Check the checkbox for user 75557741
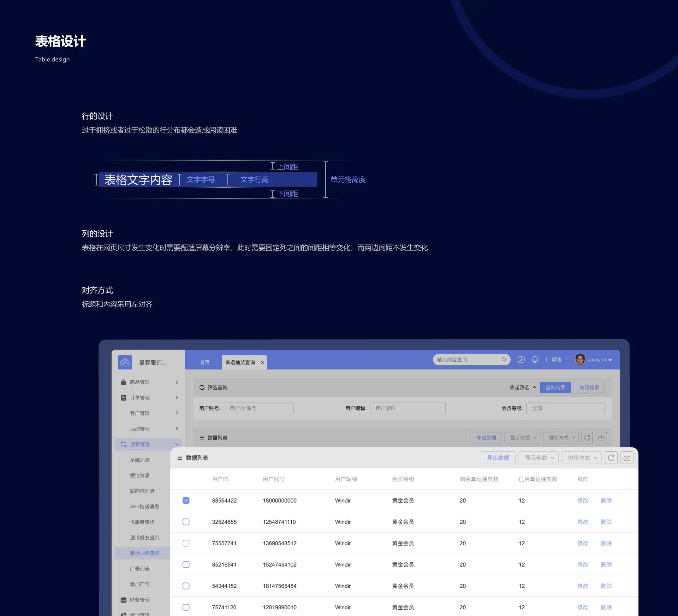This screenshot has height=616, width=678. [x=186, y=543]
